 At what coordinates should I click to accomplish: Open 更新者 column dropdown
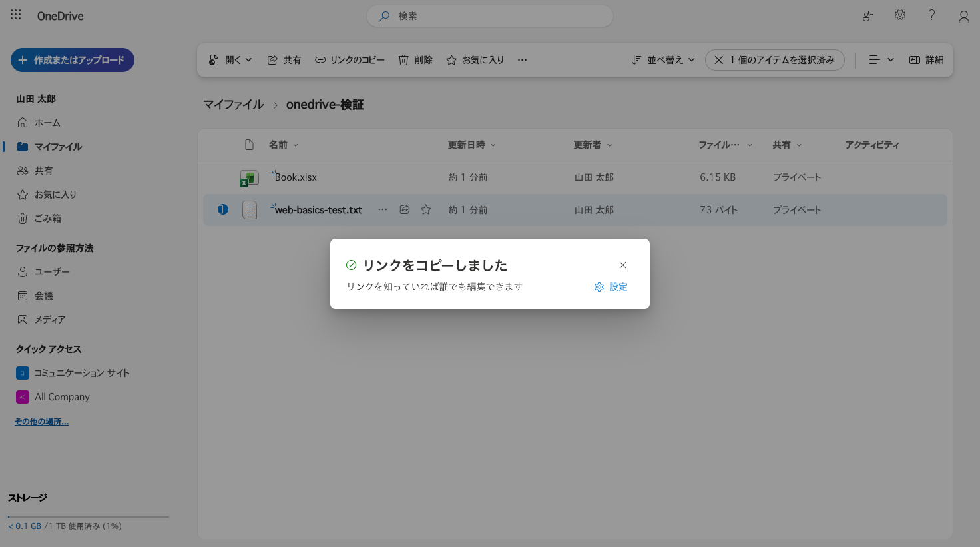pos(593,145)
